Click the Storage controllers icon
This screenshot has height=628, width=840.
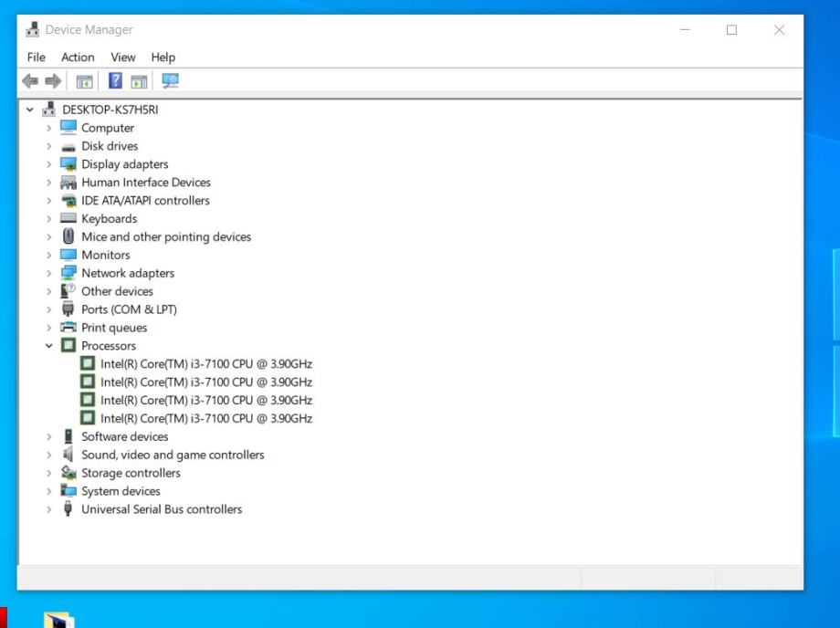point(68,473)
